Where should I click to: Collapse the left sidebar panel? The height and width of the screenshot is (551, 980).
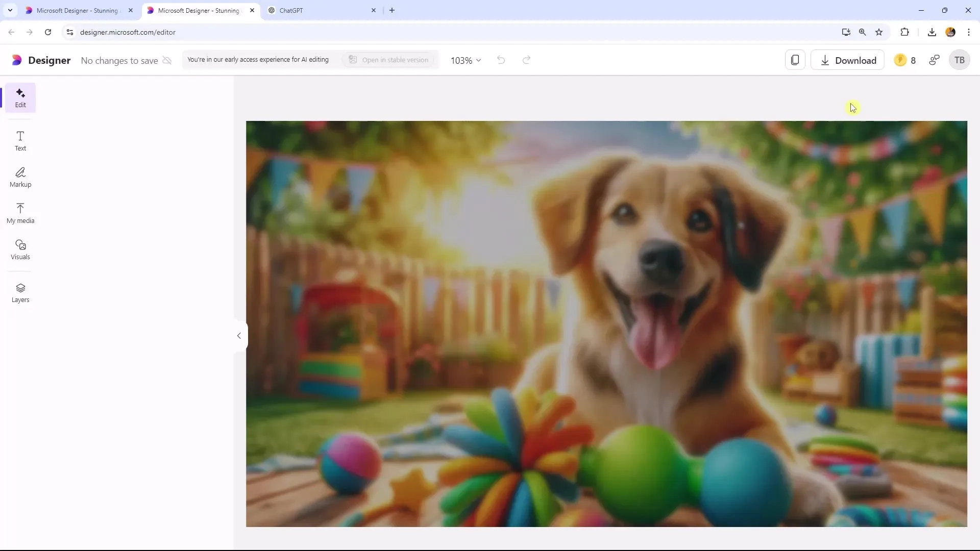coord(239,335)
